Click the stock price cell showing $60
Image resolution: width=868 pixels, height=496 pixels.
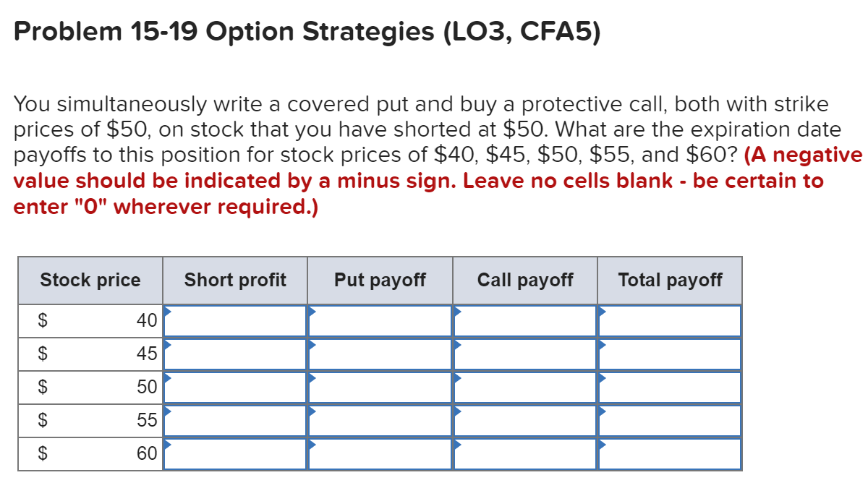(x=90, y=453)
